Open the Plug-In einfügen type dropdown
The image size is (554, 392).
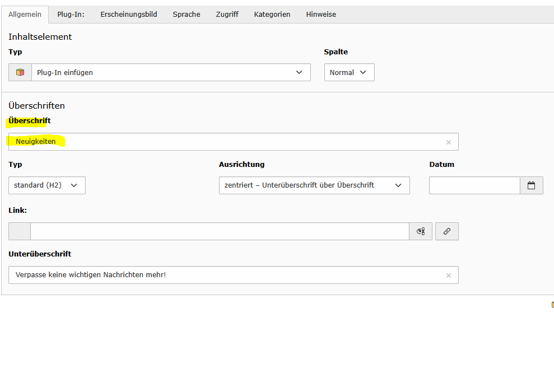pyautogui.click(x=171, y=72)
